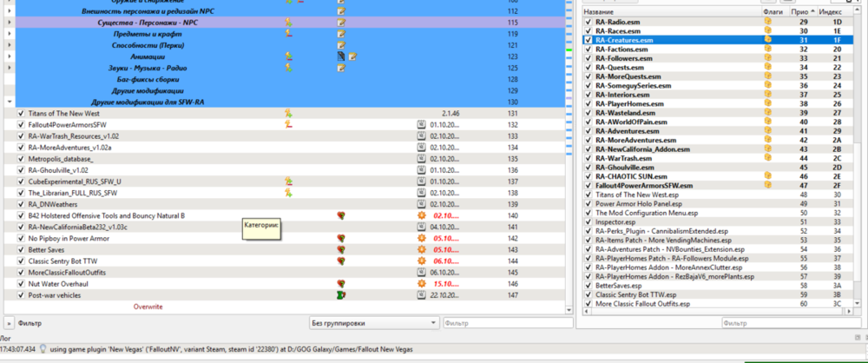Disable RA_DNWeathers mod checkbox
The image size is (868, 363).
[x=21, y=204]
